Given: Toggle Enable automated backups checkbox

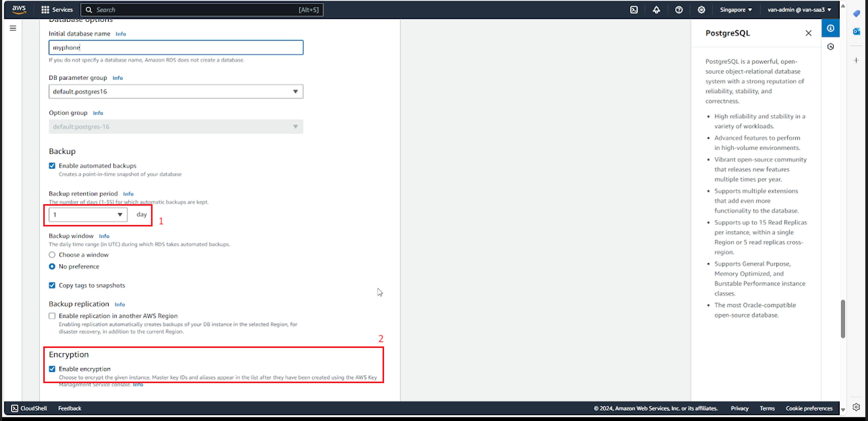Looking at the screenshot, I should tap(52, 166).
